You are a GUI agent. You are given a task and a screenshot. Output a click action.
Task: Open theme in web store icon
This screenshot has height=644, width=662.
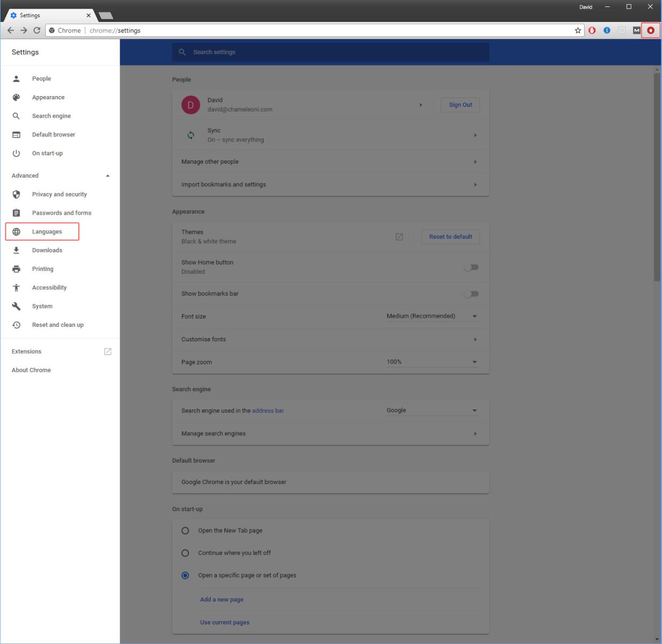399,237
